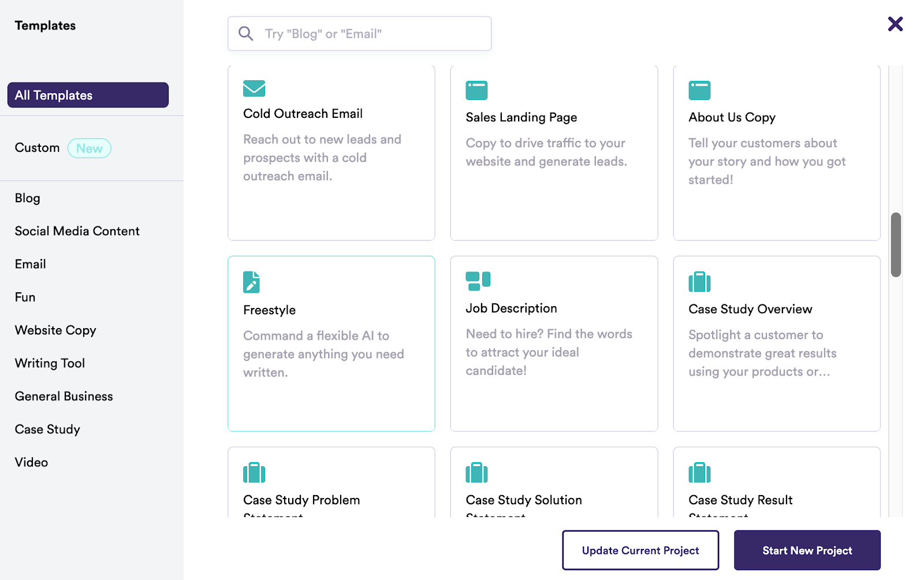This screenshot has width=924, height=580.
Task: Click the pencil document icon on Freestyle
Action: 251,282
